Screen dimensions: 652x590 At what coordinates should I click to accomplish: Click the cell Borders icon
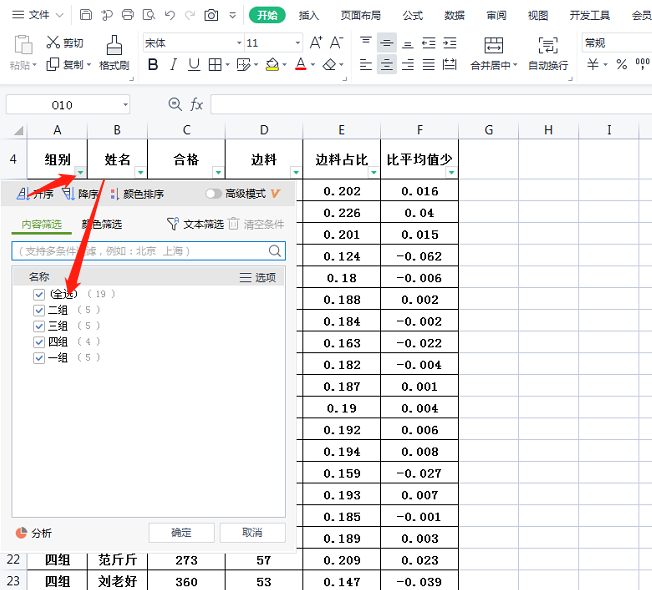pyautogui.click(x=215, y=64)
